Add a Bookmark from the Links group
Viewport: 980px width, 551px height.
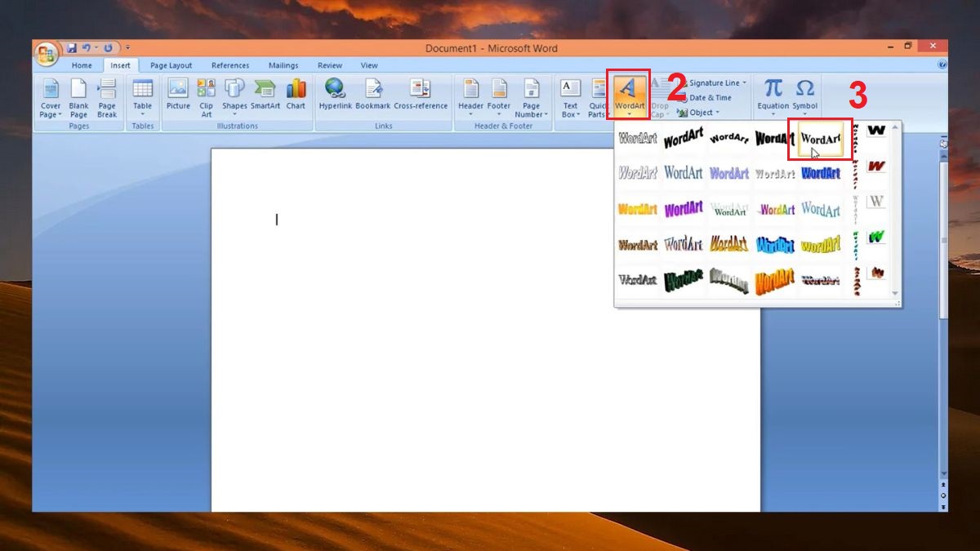(373, 95)
